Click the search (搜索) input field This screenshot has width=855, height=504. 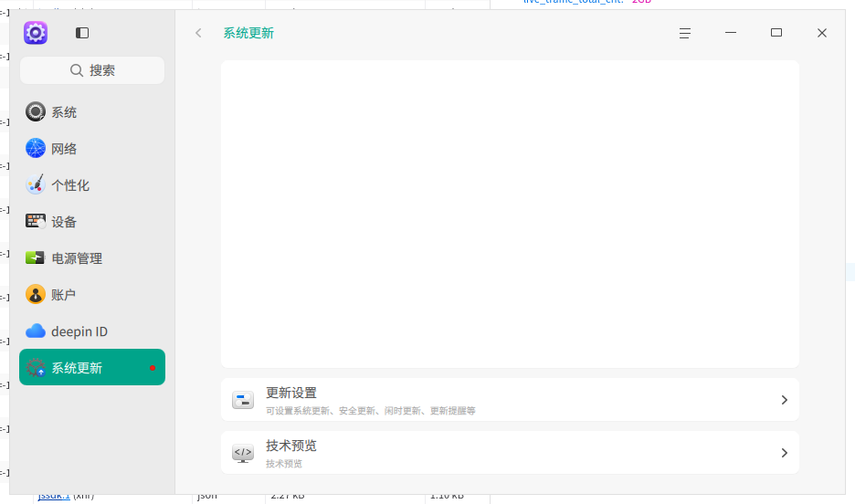92,70
